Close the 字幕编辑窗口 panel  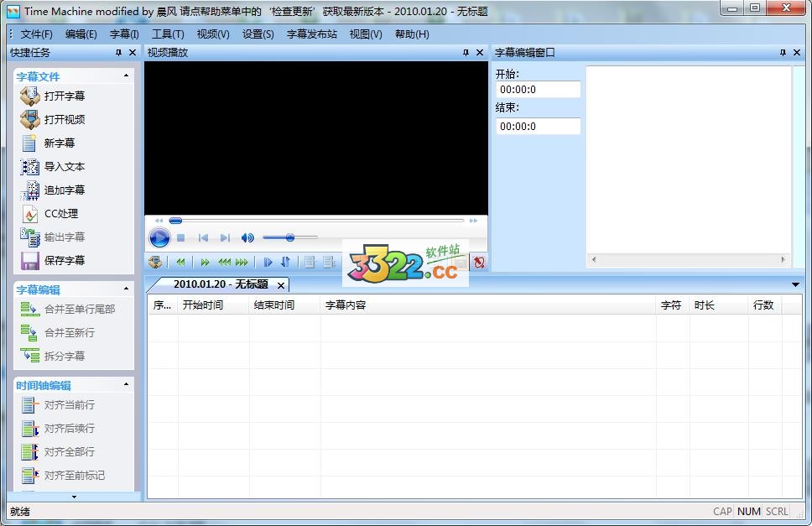click(797, 52)
